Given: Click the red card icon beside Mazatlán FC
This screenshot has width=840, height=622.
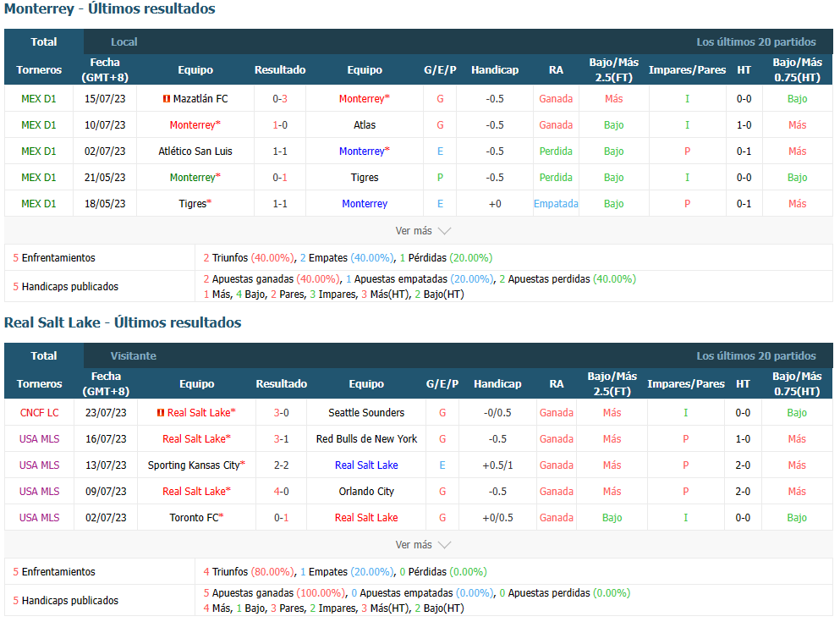Looking at the screenshot, I should (x=167, y=98).
